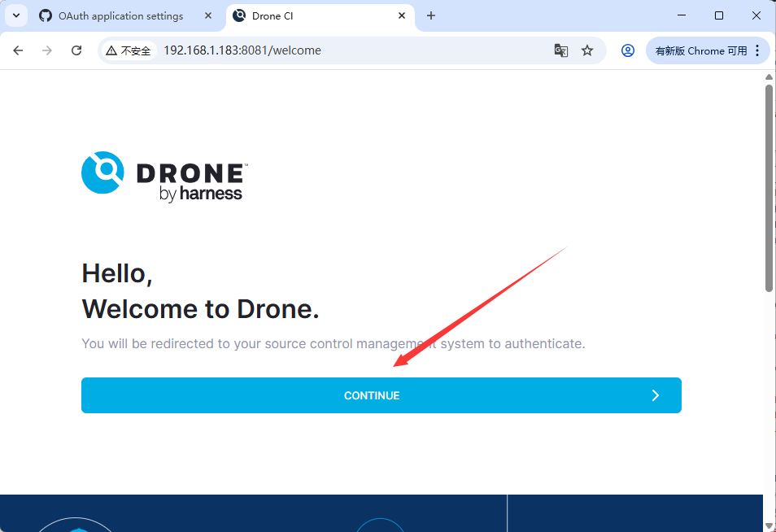Bookmark this page with the star icon
Image resolution: width=776 pixels, height=532 pixels.
[x=587, y=50]
